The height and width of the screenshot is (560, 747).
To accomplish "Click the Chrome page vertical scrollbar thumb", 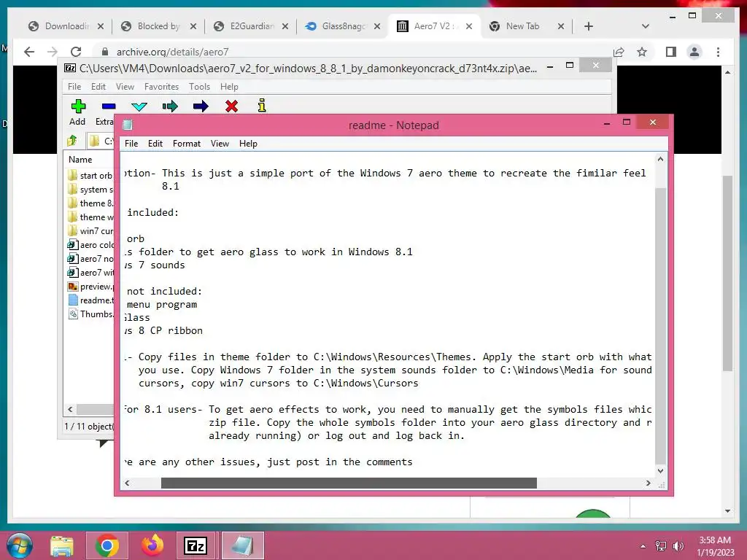I will [727, 273].
